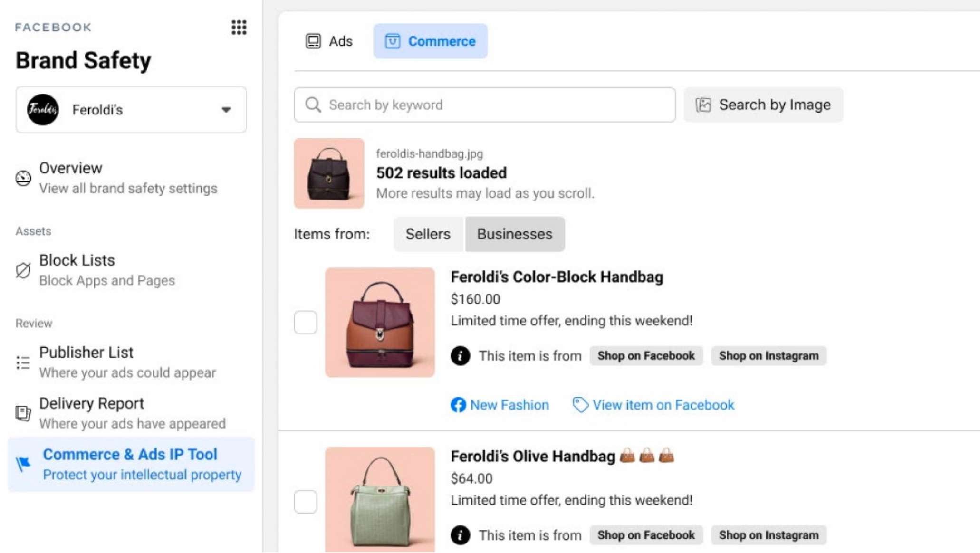
Task: Open Olive Handbag product image
Action: coord(380,500)
